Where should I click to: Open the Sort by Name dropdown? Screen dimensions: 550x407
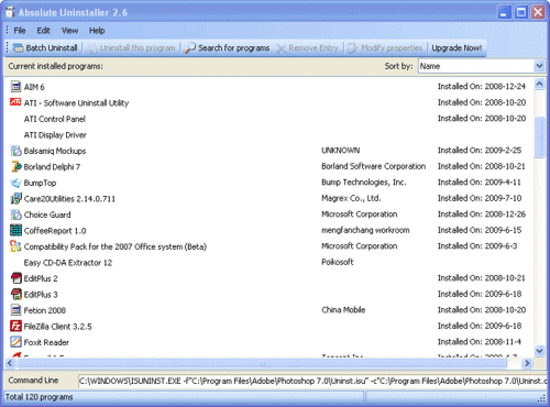tap(539, 66)
